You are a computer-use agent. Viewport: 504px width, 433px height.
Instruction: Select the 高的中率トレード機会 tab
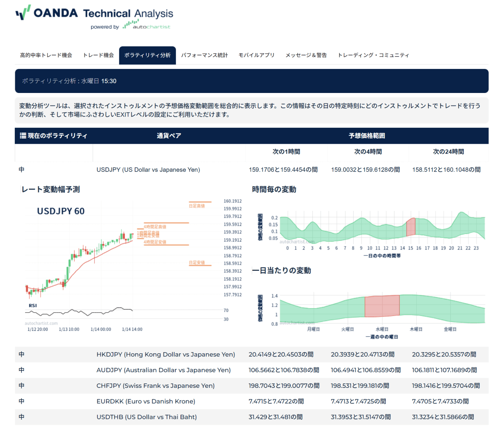pyautogui.click(x=46, y=55)
